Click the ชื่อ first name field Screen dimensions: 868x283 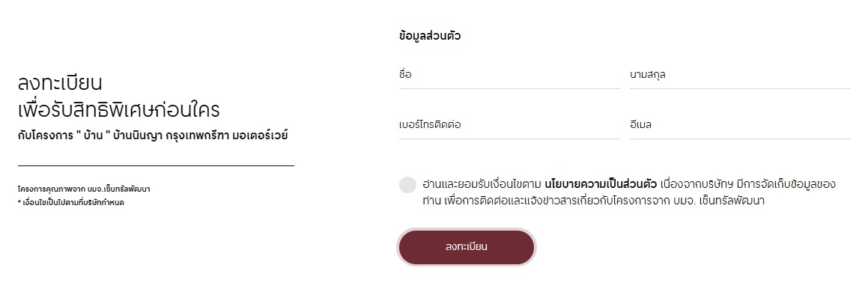click(x=509, y=76)
